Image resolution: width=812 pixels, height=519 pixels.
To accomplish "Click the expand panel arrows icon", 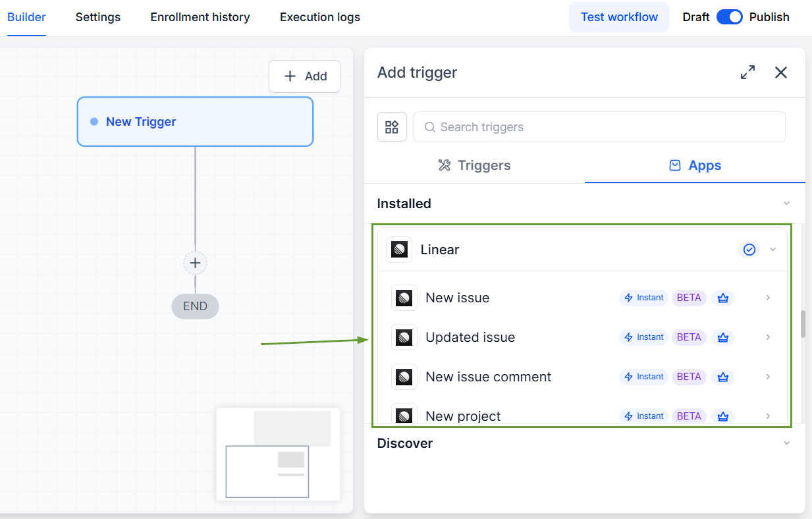I will pos(747,72).
